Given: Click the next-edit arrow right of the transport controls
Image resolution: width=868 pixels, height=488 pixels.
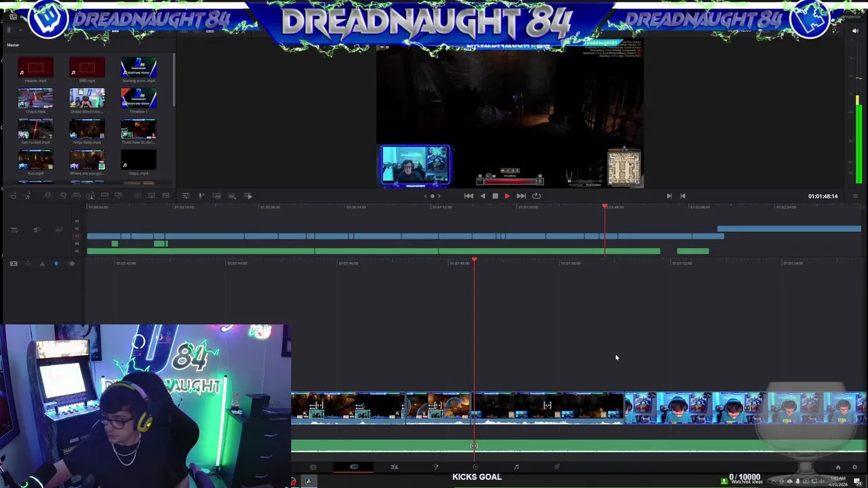Looking at the screenshot, I should click(x=669, y=196).
